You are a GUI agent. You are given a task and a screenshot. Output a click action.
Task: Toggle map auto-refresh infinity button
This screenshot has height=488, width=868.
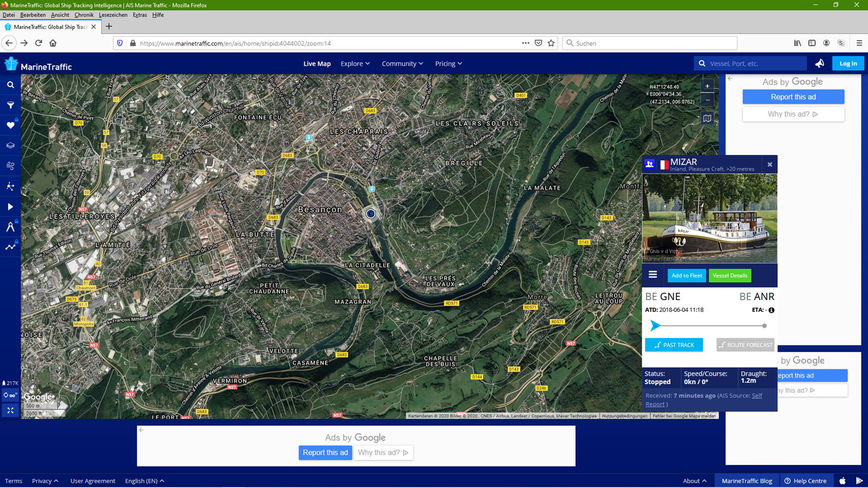(10, 395)
